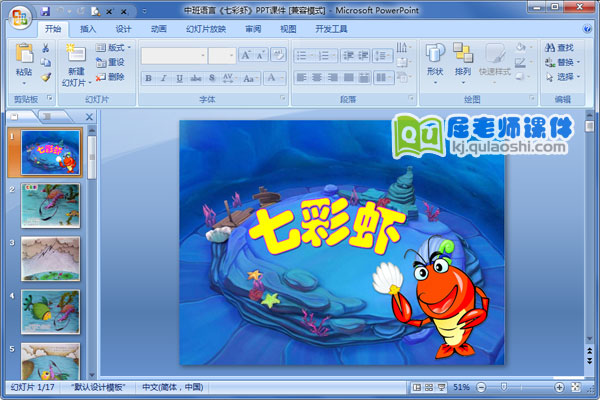The image size is (600, 400).
Task: Open line spacing dropdown
Action: pos(383,56)
